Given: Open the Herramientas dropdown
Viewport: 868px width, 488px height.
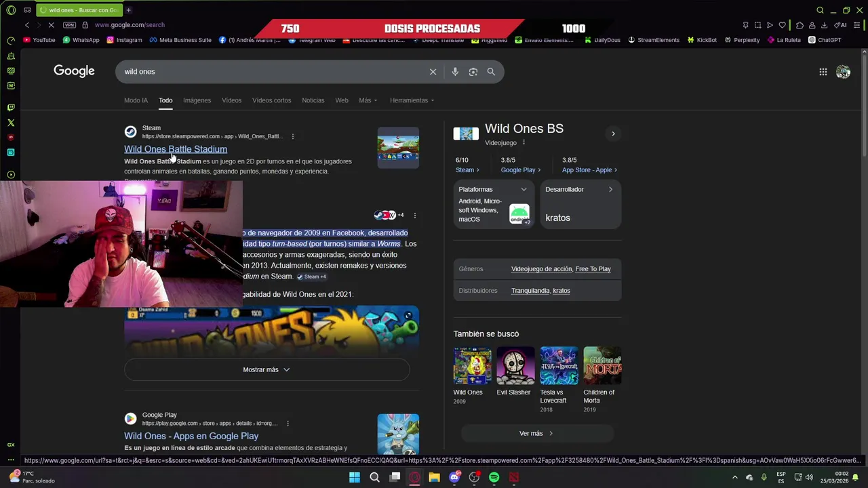Looking at the screenshot, I should [x=412, y=100].
